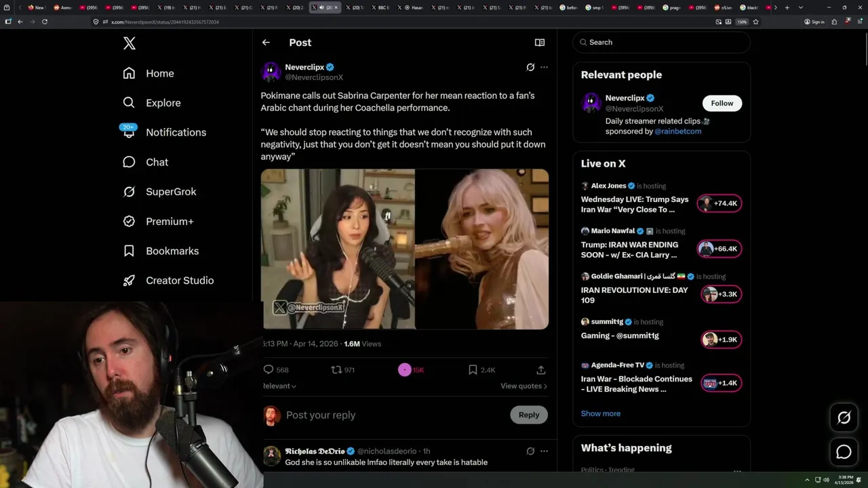Viewport: 868px width, 488px height.
Task: Click Grok icon on Nicholas DeOrio reply
Action: click(x=530, y=451)
